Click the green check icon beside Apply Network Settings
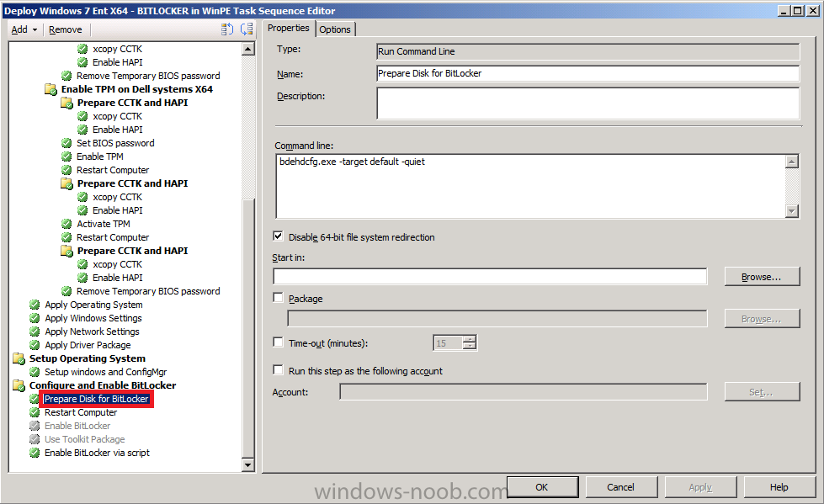 35,332
